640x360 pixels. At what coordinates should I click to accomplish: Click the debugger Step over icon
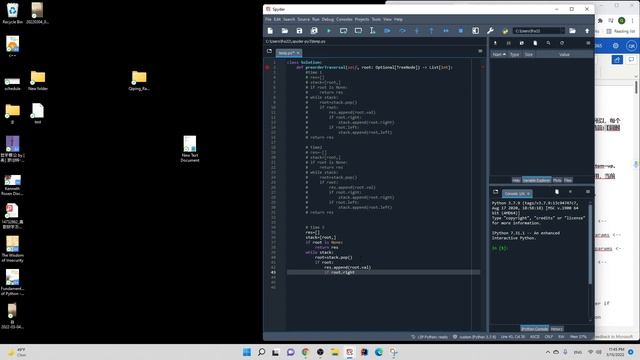point(402,31)
